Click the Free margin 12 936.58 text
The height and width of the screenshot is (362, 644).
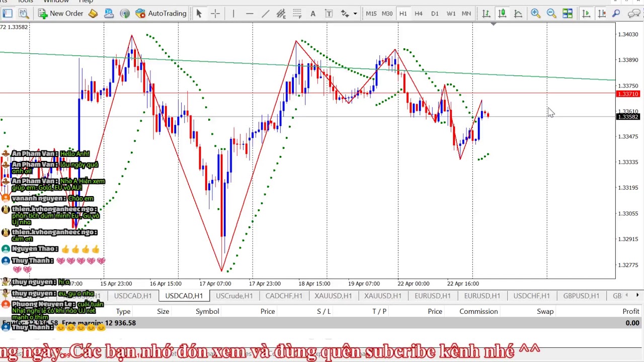(99, 323)
